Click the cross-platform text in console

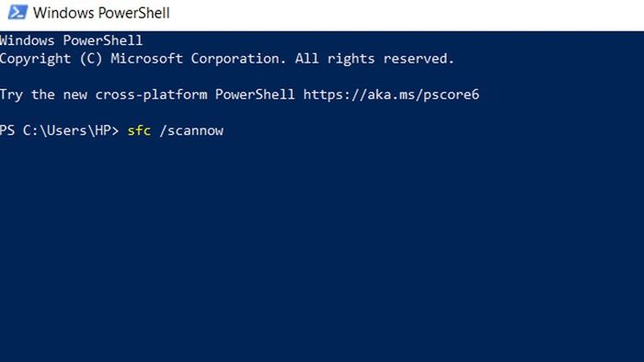point(151,96)
